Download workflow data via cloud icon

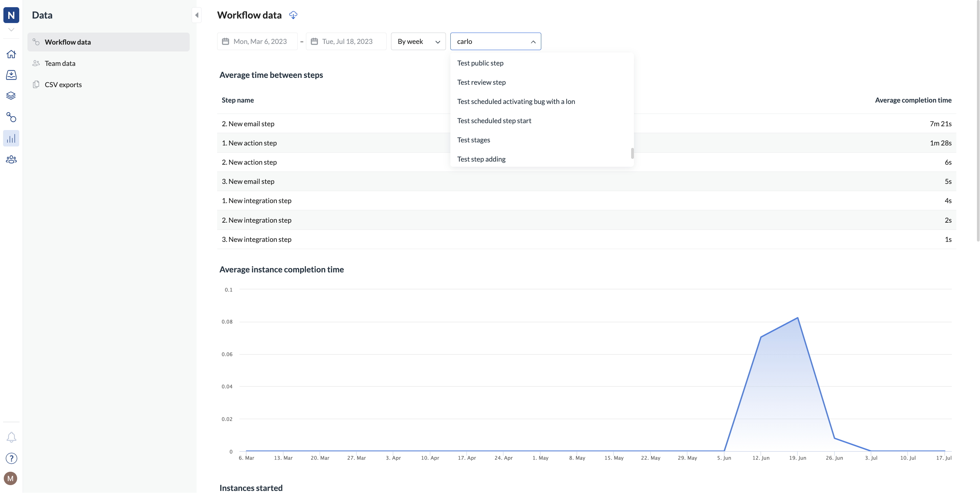(x=293, y=15)
